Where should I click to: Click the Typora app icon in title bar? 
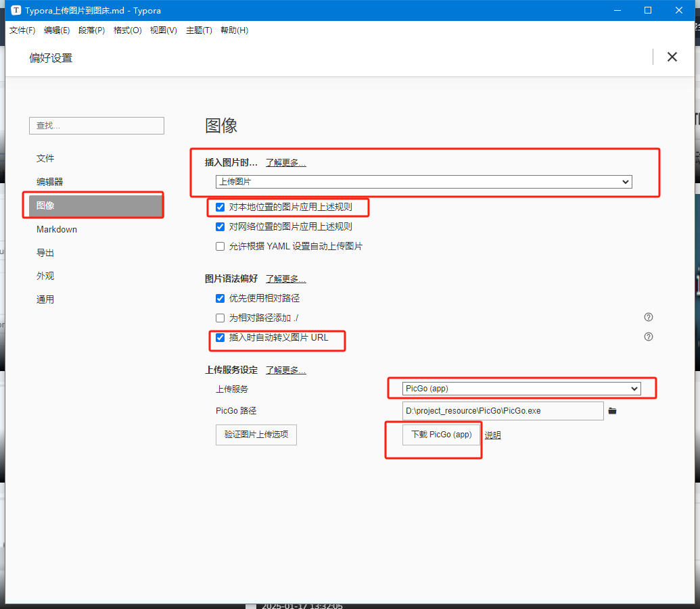coord(16,10)
